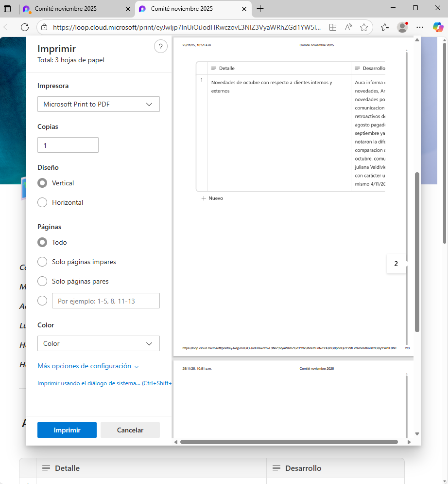Open Settings and more ellipsis menu
This screenshot has width=448, height=484.
(x=420, y=27)
